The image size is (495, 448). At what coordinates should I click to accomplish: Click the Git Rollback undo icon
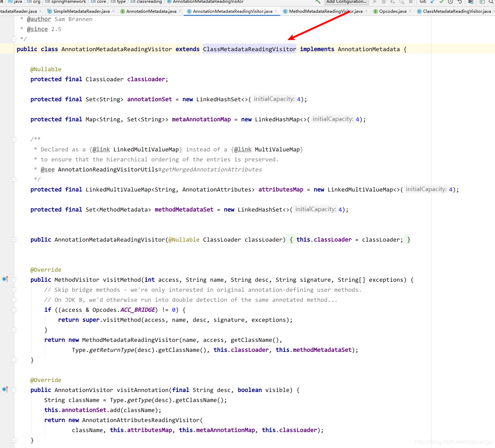click(459, 2)
